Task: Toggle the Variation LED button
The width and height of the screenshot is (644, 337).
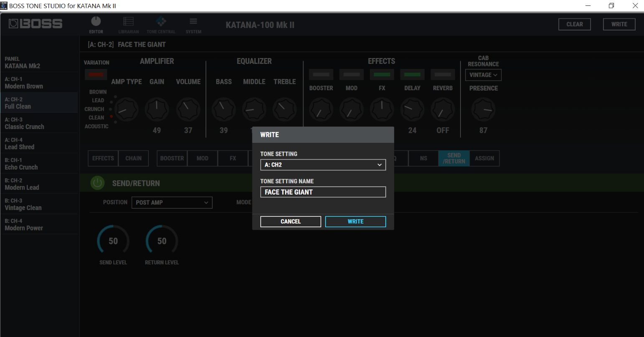Action: tap(96, 75)
